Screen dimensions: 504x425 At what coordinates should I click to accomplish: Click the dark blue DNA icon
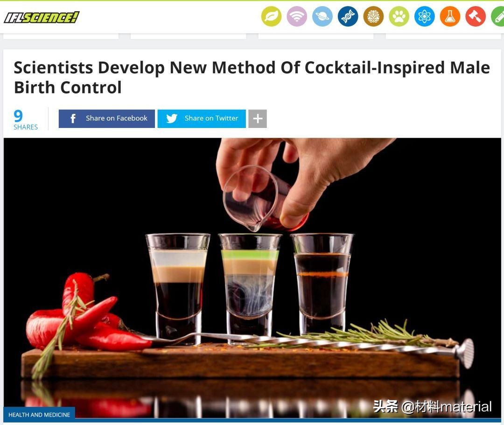tap(348, 16)
